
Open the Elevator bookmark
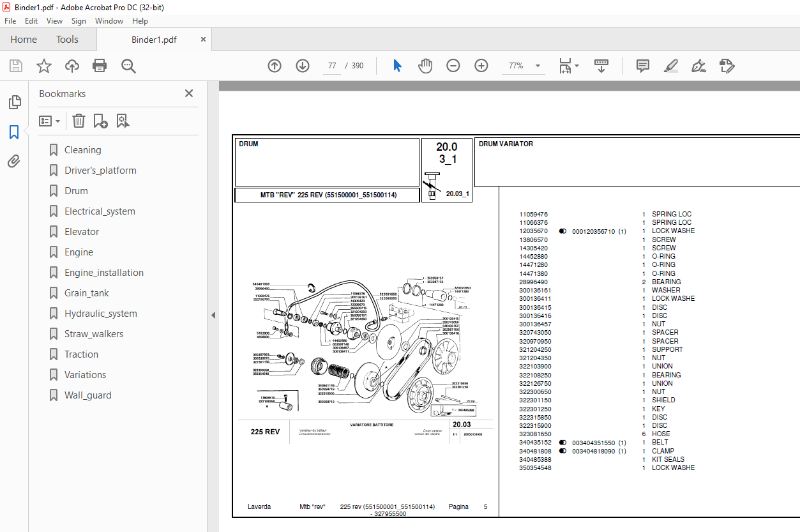point(82,232)
